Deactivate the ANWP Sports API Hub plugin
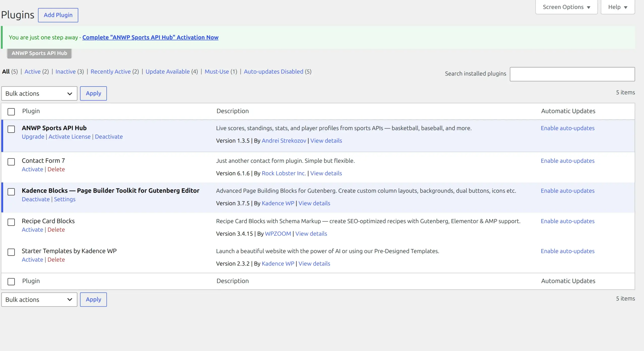Screen dimensions: 644x351 109,137
